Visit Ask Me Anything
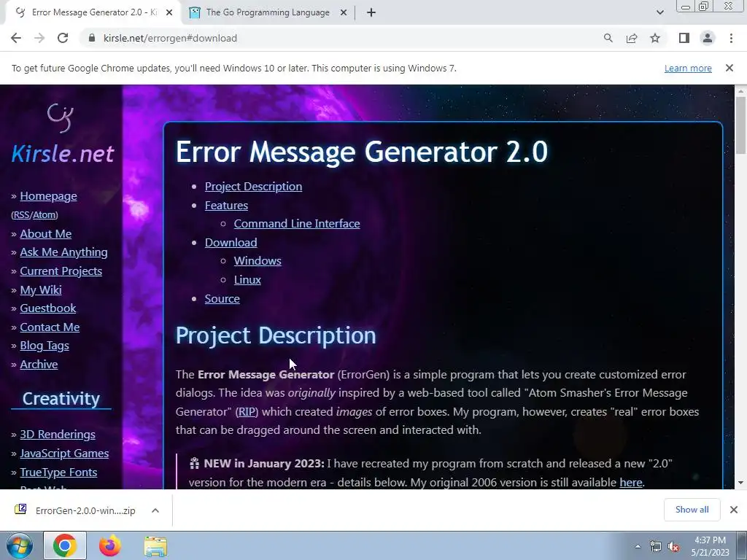Screen dimensions: 747x560 (64, 252)
